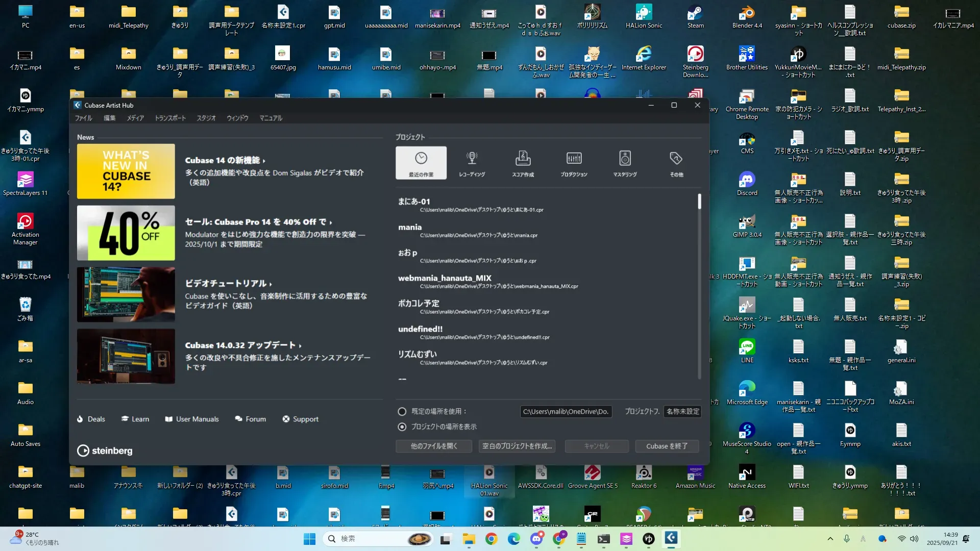The width and height of the screenshot is (980, 551).
Task: Select the Recording (レコーディング) project category icon
Action: (472, 159)
